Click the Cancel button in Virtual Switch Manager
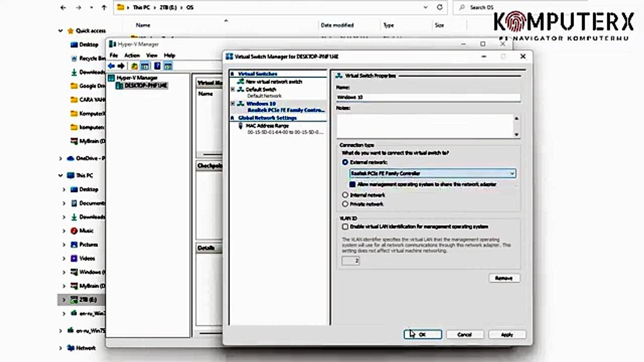Viewport: 644px width, 362px height. click(x=464, y=334)
